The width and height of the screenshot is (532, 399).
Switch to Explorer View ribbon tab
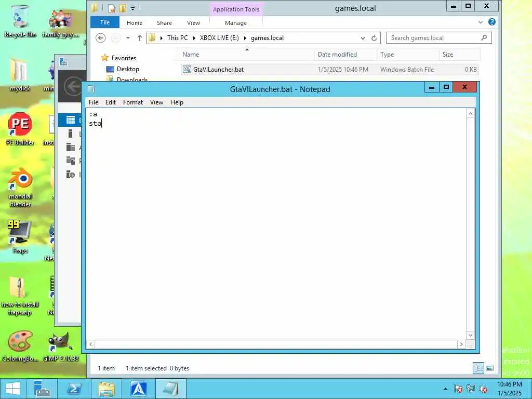pyautogui.click(x=193, y=23)
